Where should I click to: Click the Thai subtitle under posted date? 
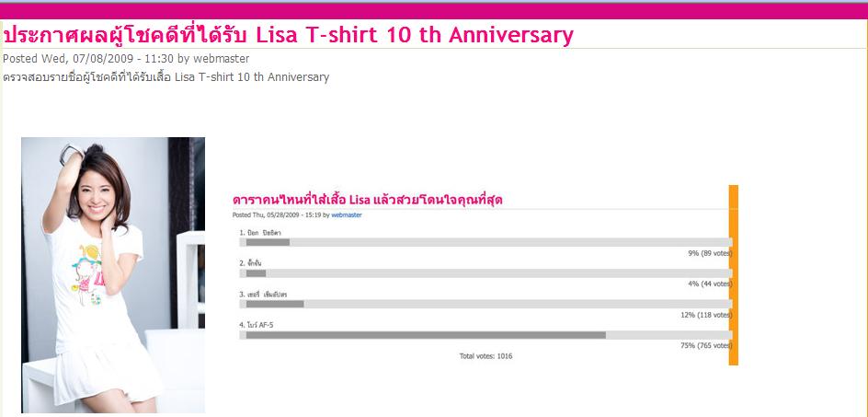coord(166,77)
